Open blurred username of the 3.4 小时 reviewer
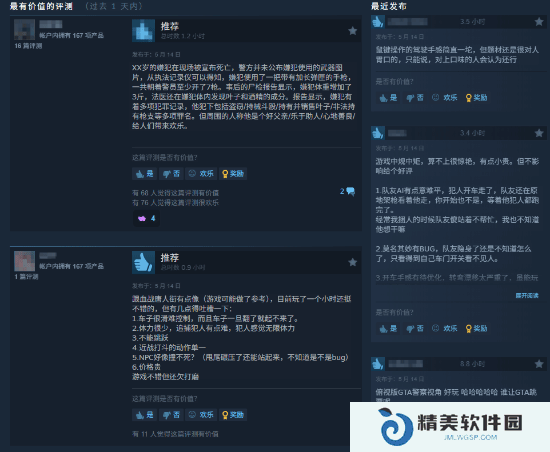Screen dimensions: 550x452 coord(397,133)
